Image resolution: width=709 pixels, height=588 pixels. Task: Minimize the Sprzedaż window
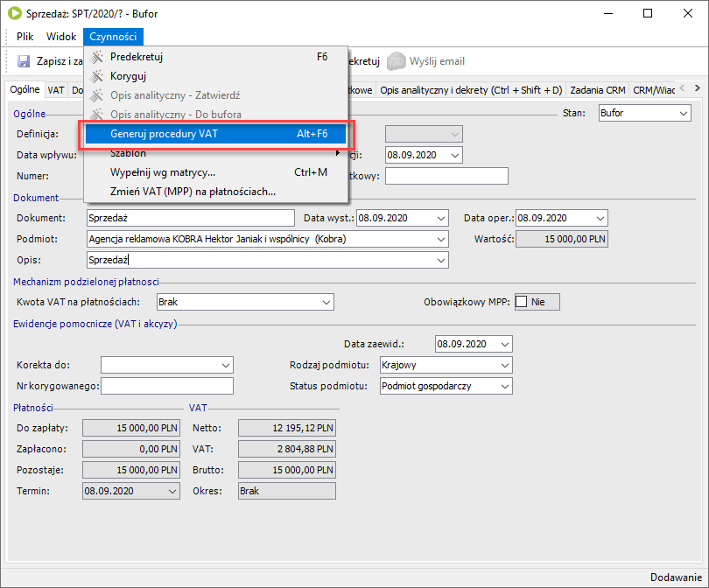point(608,13)
